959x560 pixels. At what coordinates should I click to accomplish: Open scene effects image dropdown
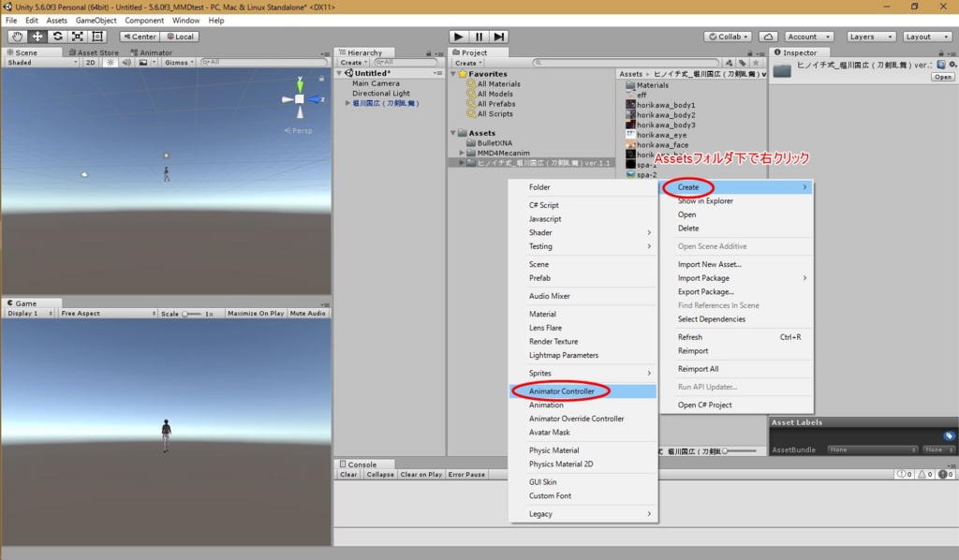pos(146,63)
